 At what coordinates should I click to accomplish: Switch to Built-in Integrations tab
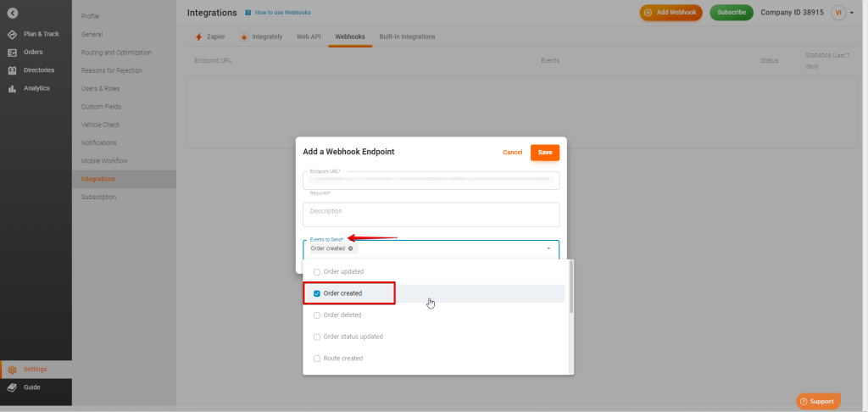click(x=407, y=37)
